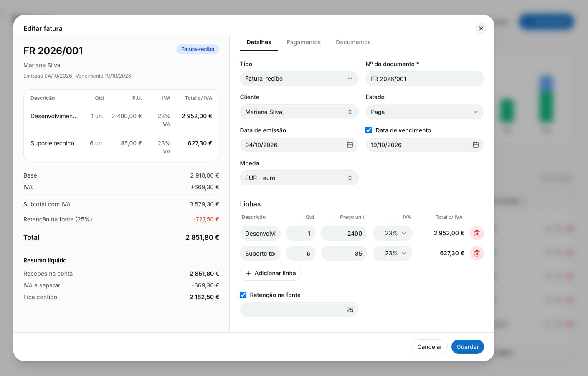
Task: Click the IVA a separar -669,30 € value
Action: tap(205, 285)
